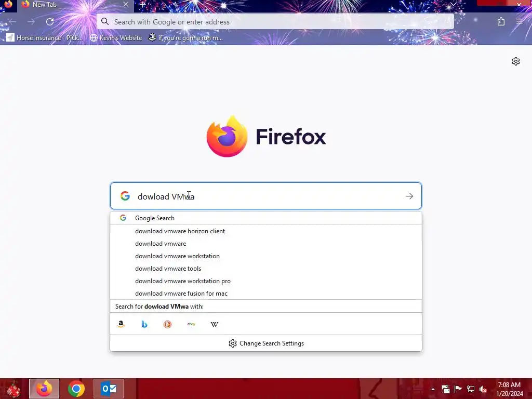Search with eBay icon
532x399 pixels.
191,324
